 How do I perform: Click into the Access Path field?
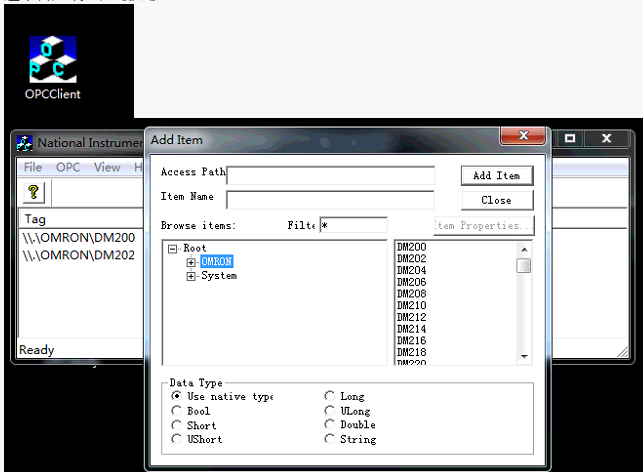(330, 176)
